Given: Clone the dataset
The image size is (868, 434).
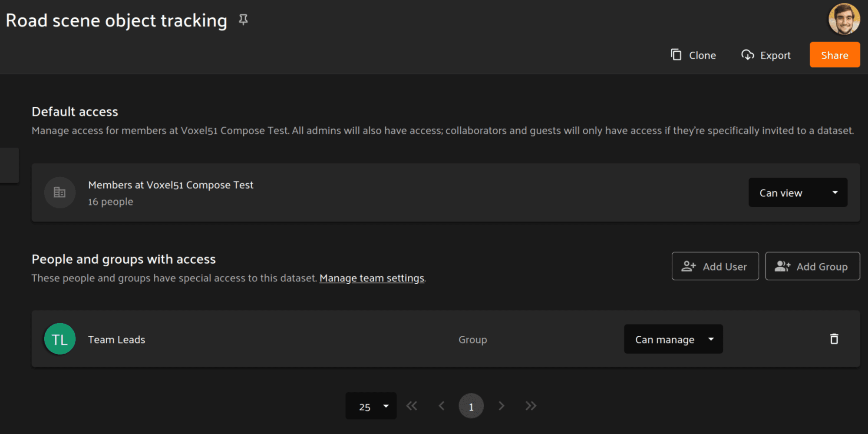Looking at the screenshot, I should [693, 55].
